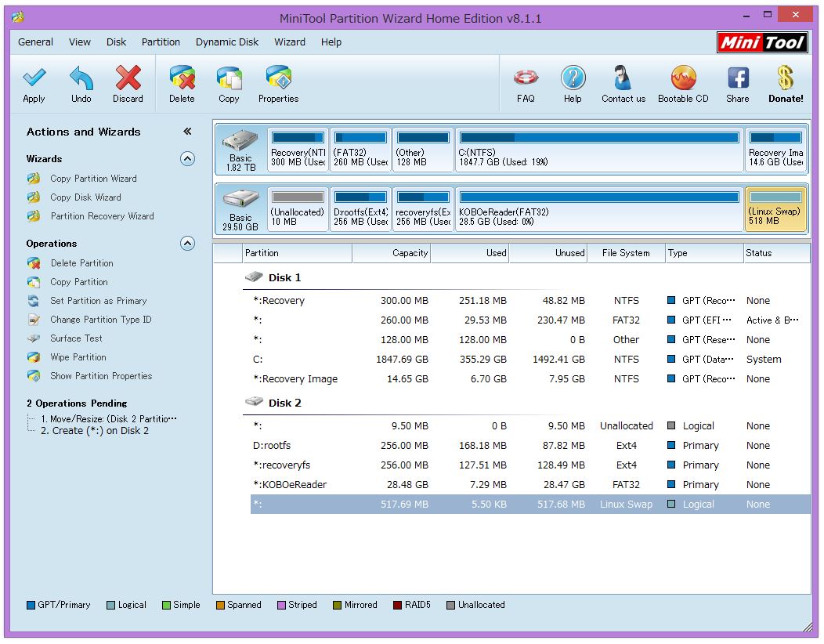Click the GPT/Primary blue legend swatch
This screenshot has height=644, width=824.
[x=31, y=605]
